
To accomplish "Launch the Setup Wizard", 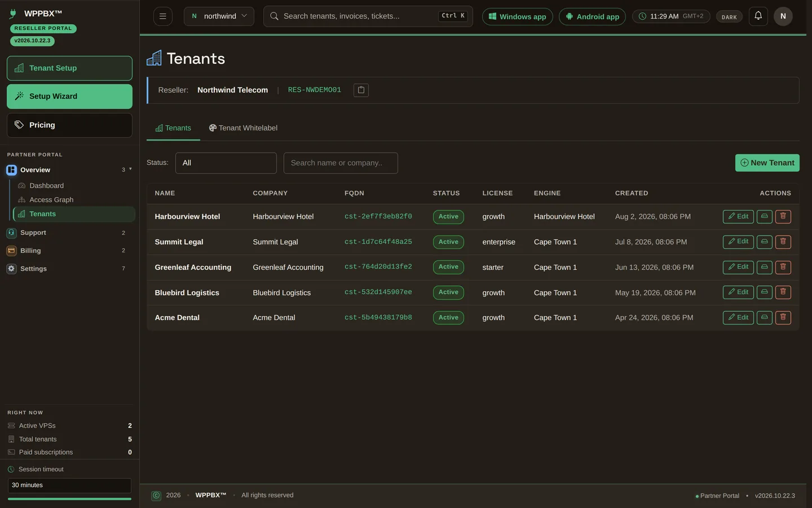I will [x=69, y=97].
